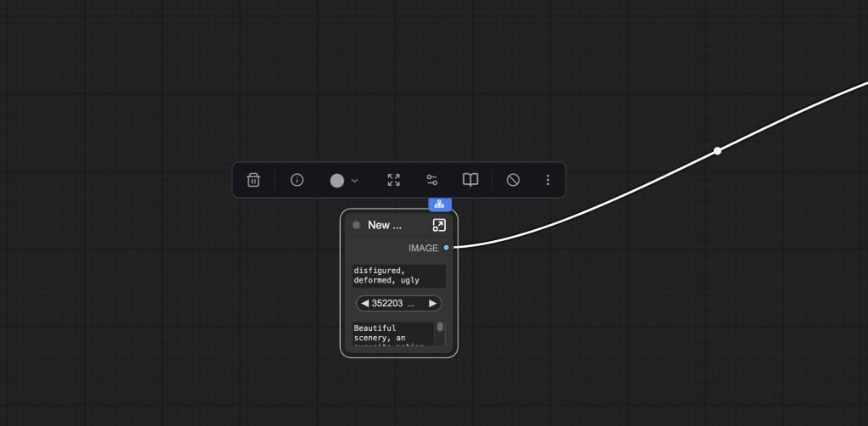Click the midpoint dot on the white link
868x426 pixels.
pos(717,151)
